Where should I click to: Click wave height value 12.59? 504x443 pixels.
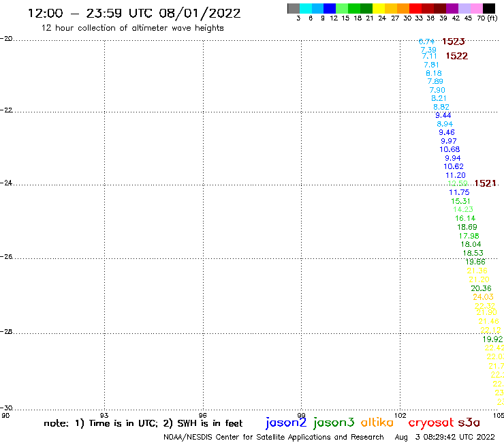(x=458, y=183)
